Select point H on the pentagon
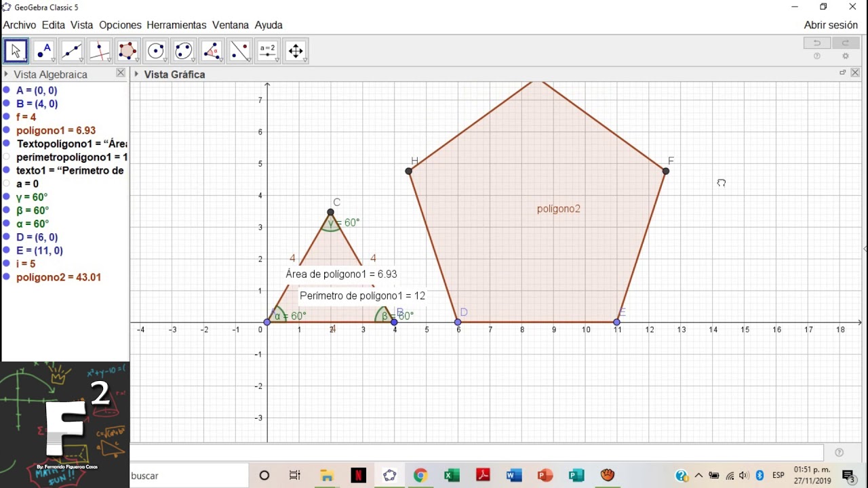This screenshot has height=488, width=868. (409, 171)
